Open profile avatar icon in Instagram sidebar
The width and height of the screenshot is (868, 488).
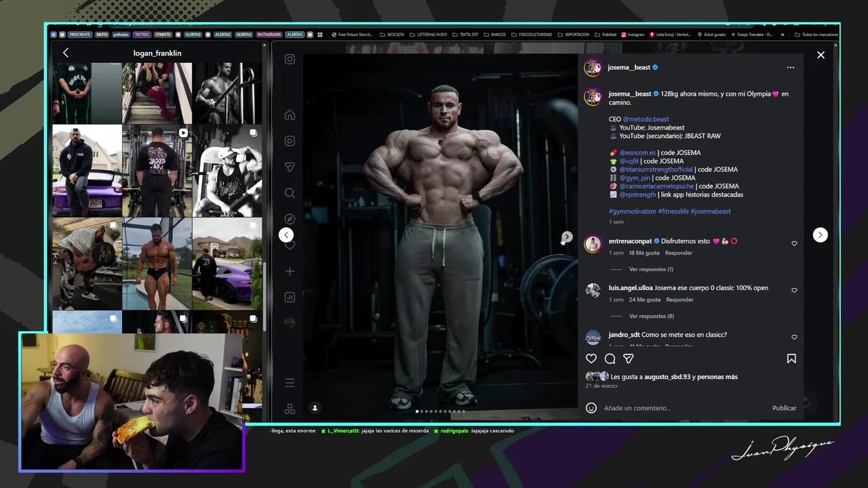coord(290,323)
